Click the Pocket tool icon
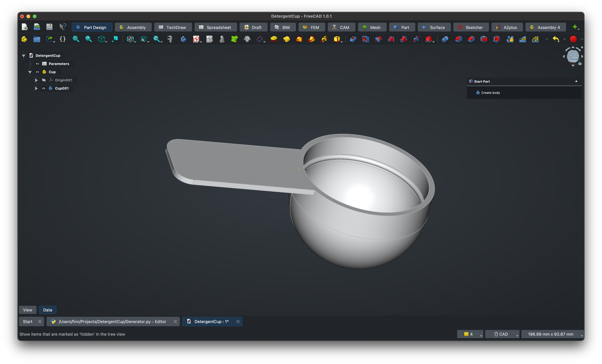Screen dimensions: 602x364 tap(353, 39)
